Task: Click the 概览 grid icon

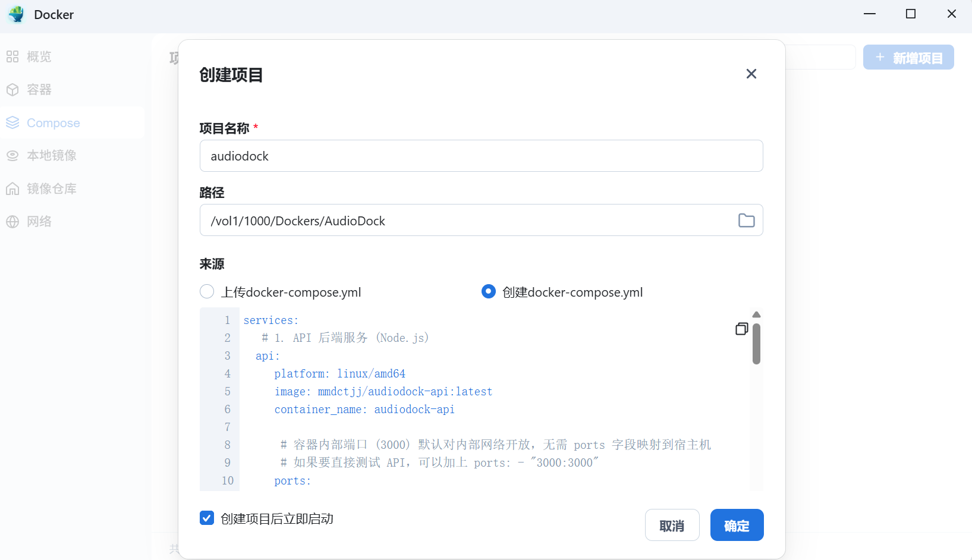Action: [x=12, y=56]
